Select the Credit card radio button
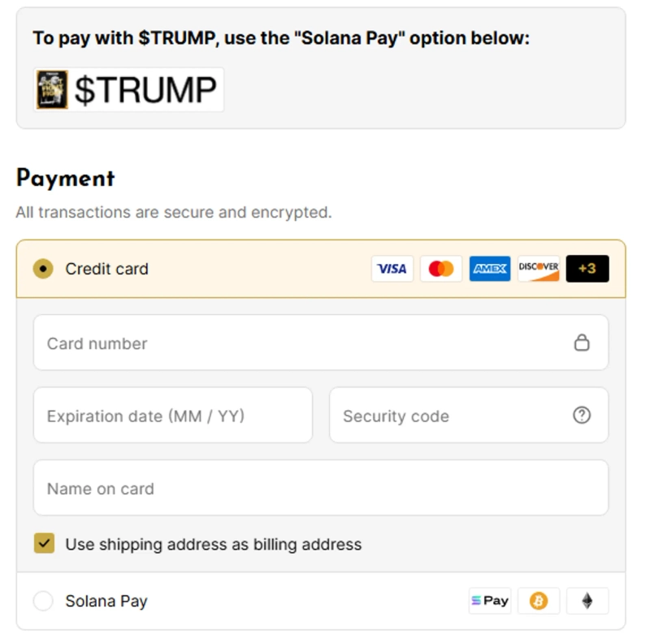The width and height of the screenshot is (650, 644). point(43,269)
